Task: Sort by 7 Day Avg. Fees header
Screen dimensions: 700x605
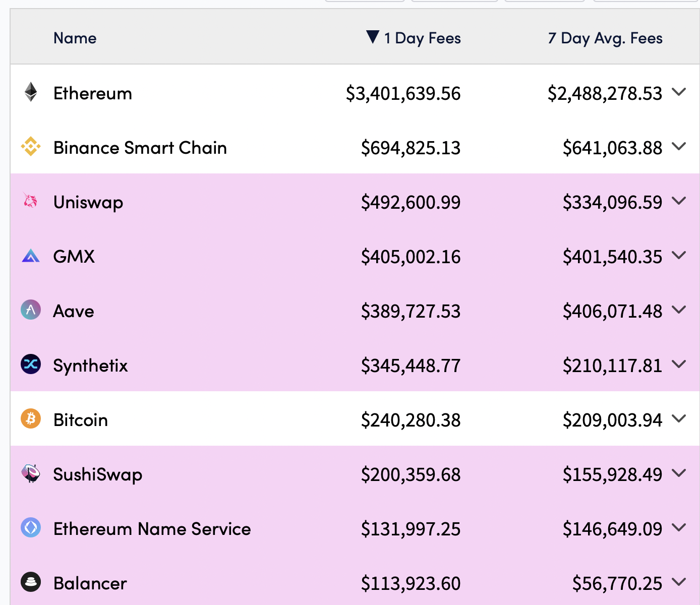Action: [x=605, y=38]
